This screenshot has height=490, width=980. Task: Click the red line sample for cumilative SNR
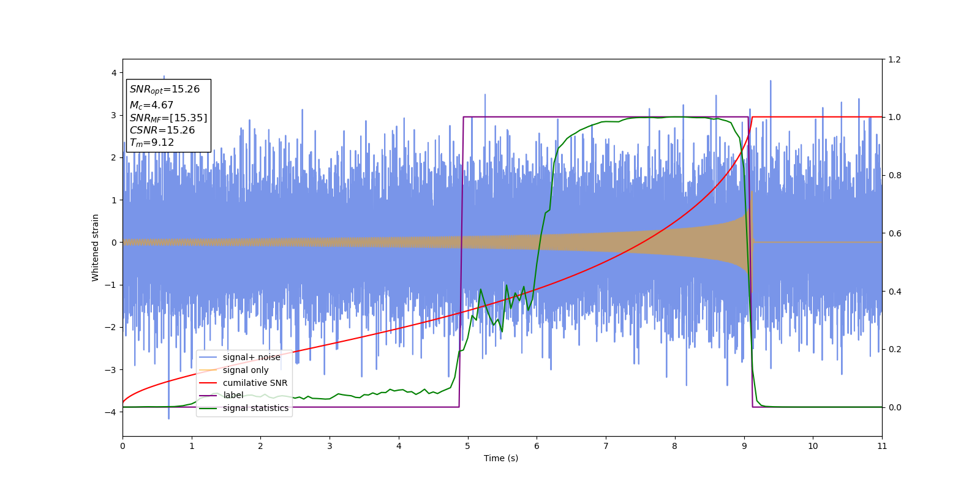click(x=208, y=383)
